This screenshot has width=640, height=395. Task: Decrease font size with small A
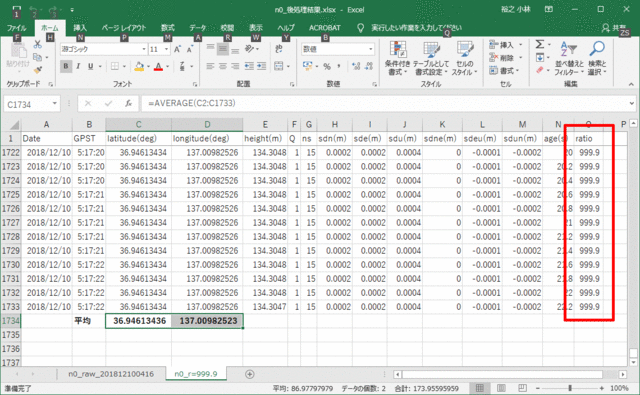coord(190,49)
